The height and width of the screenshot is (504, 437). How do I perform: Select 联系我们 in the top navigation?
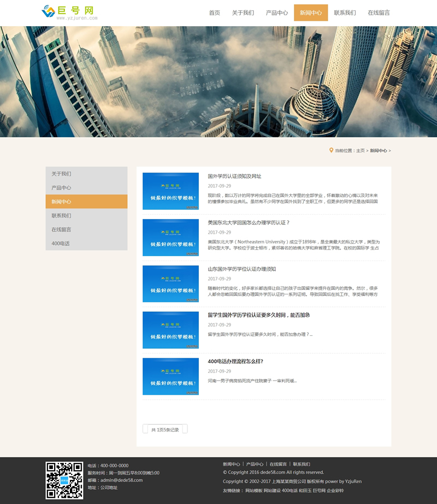[x=345, y=13]
